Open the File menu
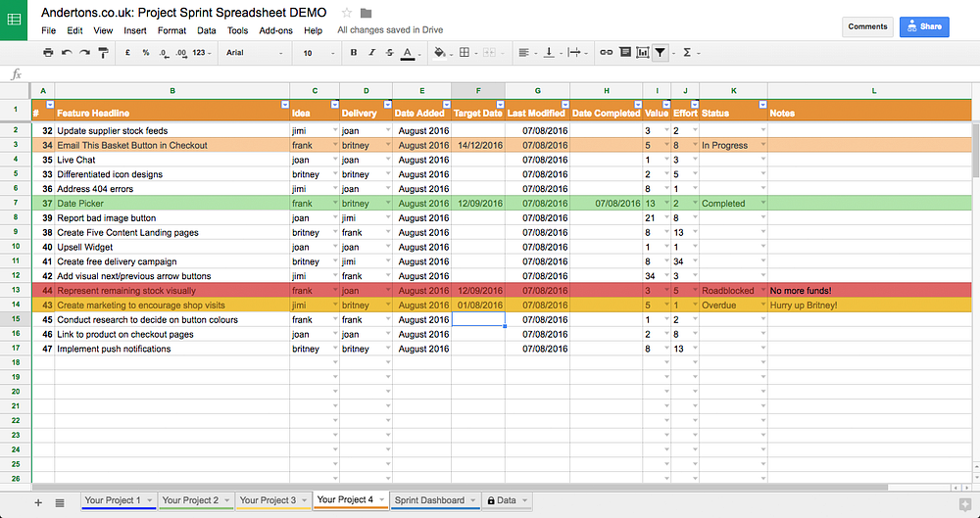Screen dimensions: 980x518 point(48,30)
